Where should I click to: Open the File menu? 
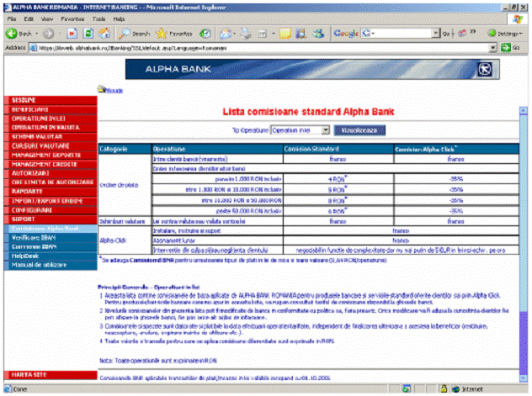coord(12,19)
